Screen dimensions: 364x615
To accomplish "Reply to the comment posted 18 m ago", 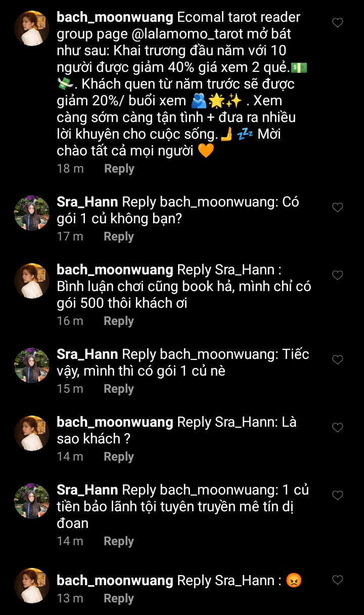I will click(x=119, y=169).
